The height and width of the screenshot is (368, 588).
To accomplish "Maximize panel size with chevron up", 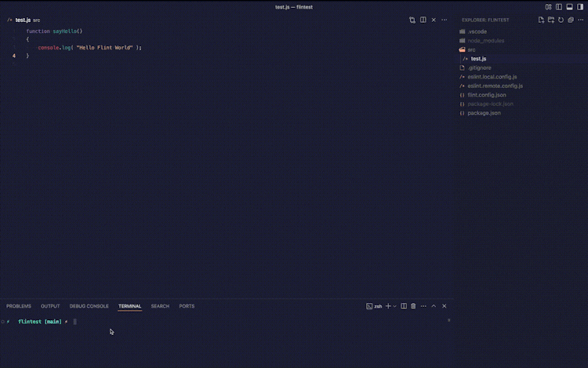I will [434, 306].
